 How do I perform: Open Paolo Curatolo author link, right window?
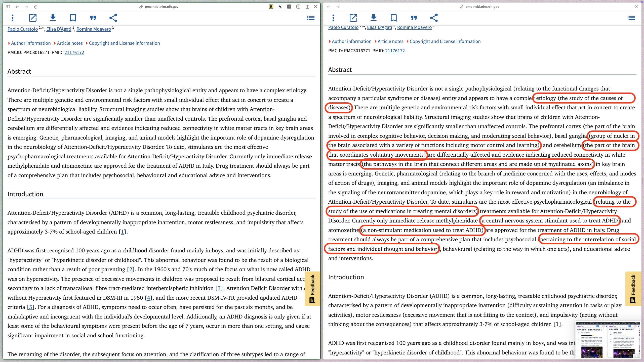343,27
